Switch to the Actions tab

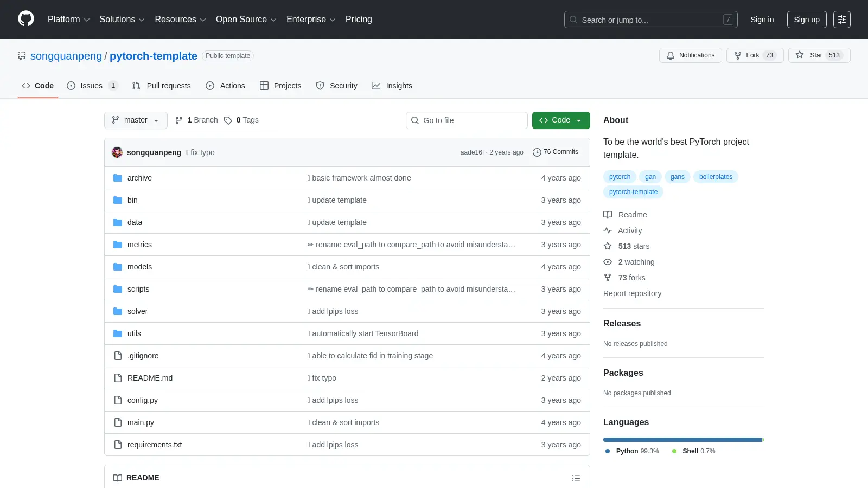tap(225, 86)
